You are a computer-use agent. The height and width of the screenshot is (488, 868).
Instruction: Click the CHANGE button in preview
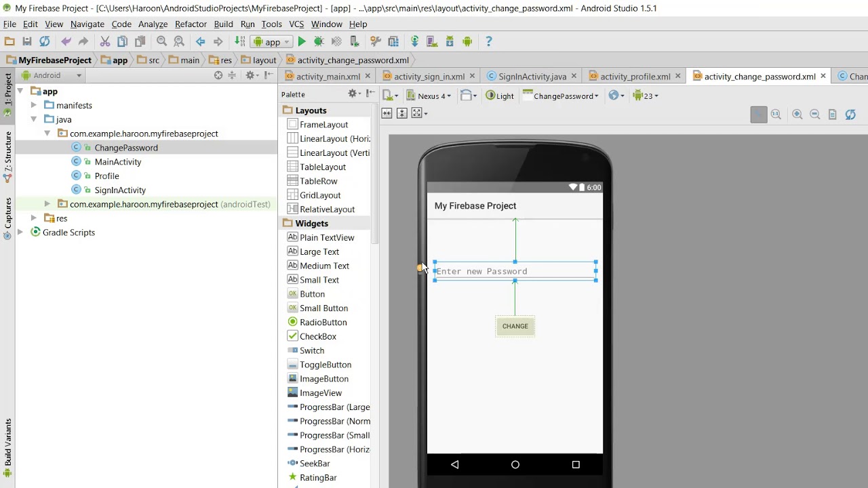[515, 326]
